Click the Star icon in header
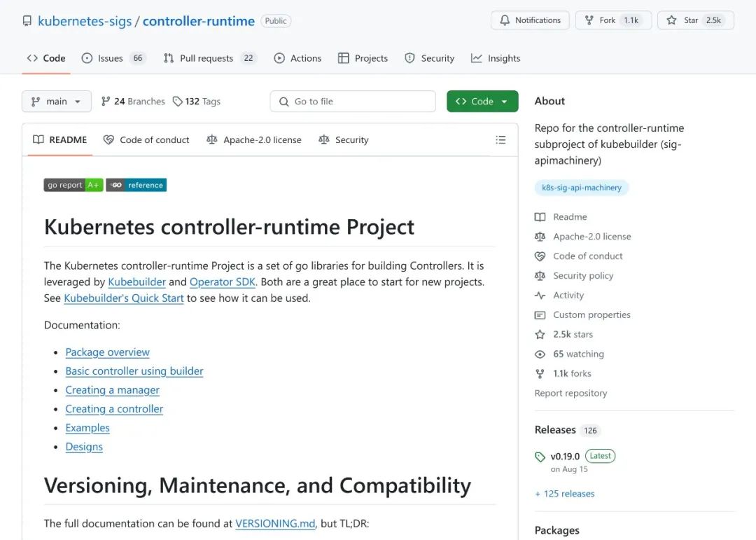The width and height of the screenshot is (756, 540). pyautogui.click(x=671, y=20)
